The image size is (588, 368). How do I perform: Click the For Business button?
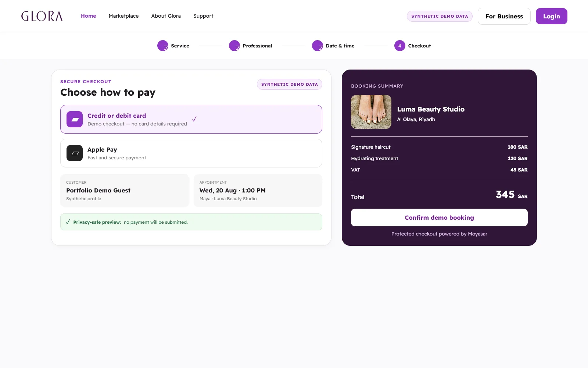click(x=504, y=16)
